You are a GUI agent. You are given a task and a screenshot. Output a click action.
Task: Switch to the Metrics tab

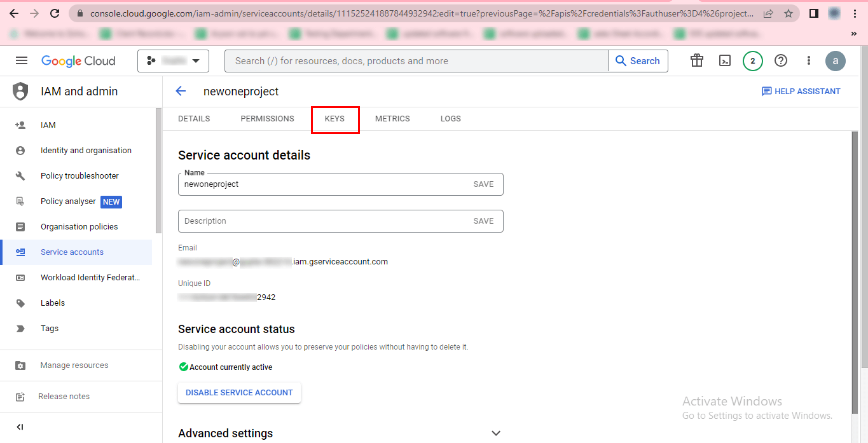pos(392,119)
